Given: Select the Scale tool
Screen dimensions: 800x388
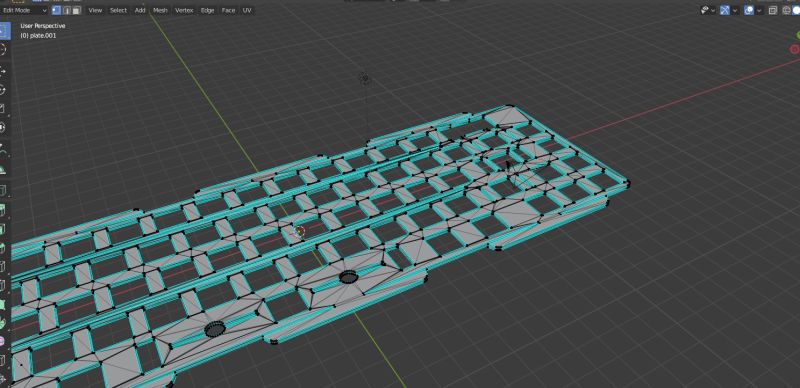Looking at the screenshot, I should point(3,109).
